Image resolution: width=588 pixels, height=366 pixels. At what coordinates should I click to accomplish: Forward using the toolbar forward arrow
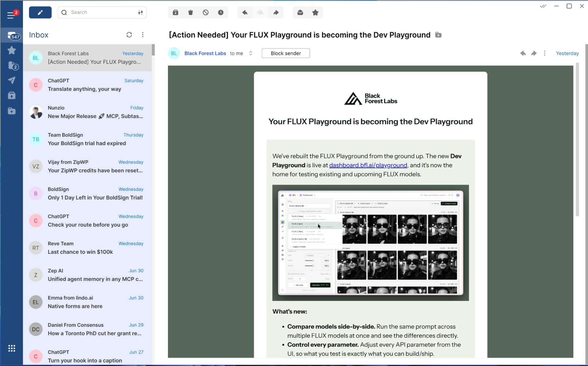276,12
